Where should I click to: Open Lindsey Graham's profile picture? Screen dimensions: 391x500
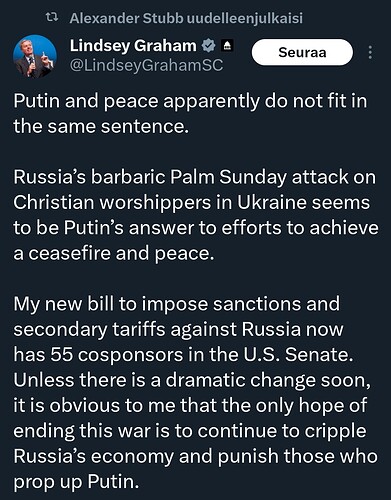pos(35,56)
